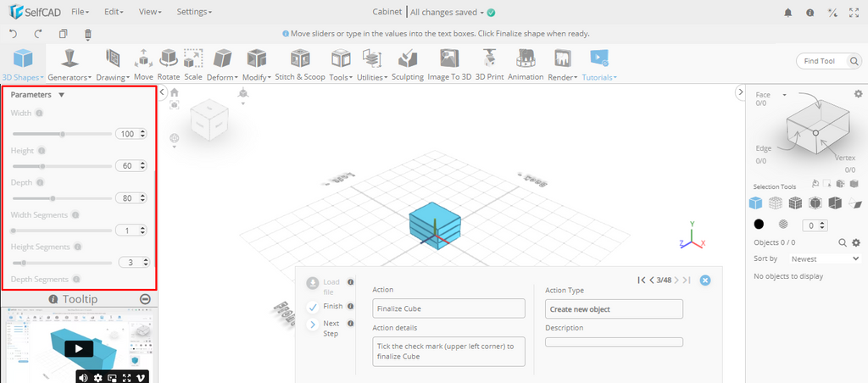
Task: Go to previous tutorial step arrow
Action: (652, 280)
